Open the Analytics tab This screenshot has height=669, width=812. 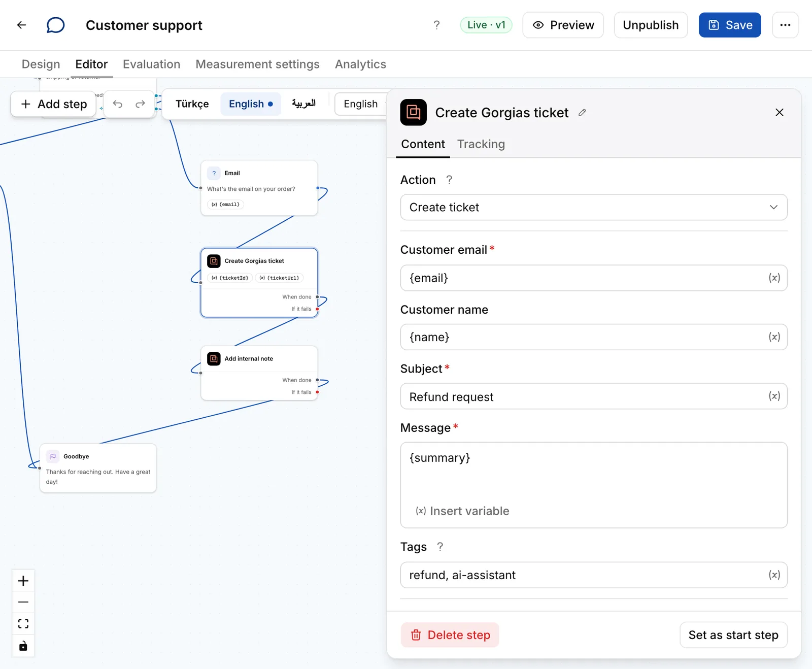click(x=360, y=64)
